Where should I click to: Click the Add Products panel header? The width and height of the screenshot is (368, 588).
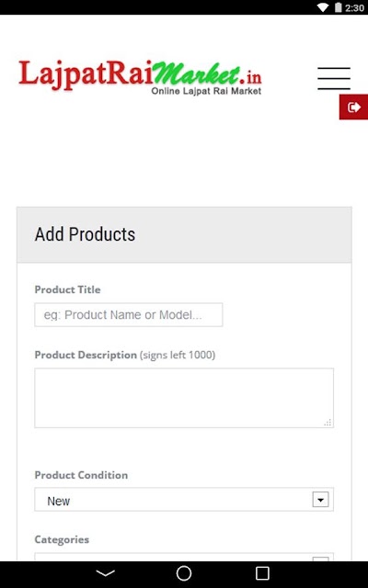pyautogui.click(x=184, y=235)
